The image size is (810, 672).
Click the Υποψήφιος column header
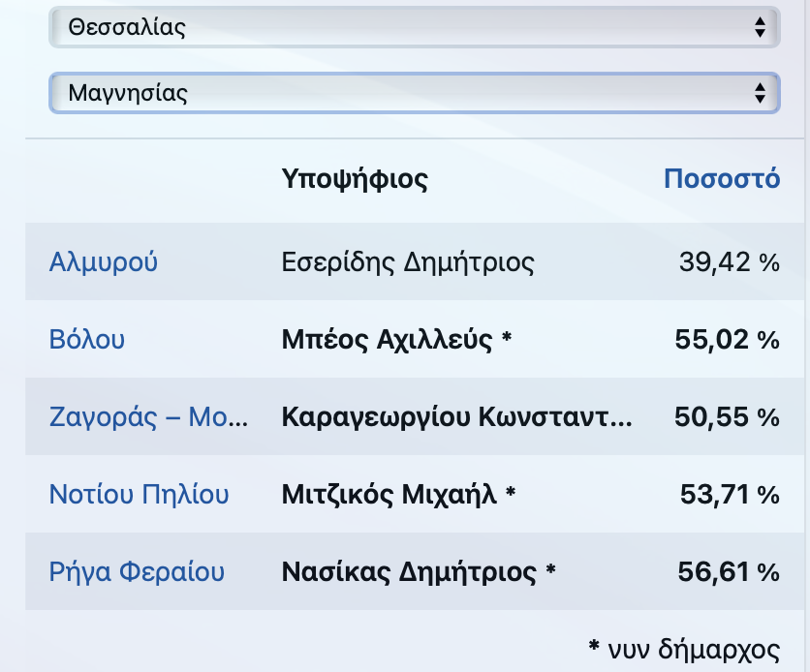pyautogui.click(x=355, y=179)
